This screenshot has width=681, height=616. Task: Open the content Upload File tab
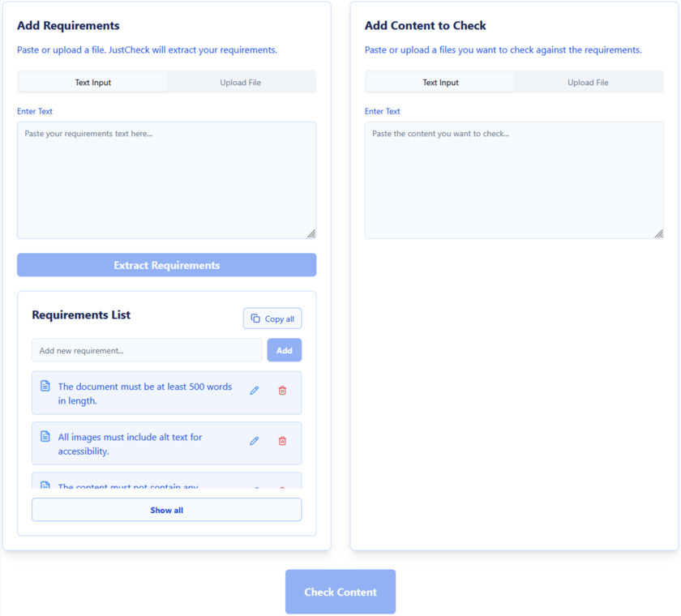point(588,83)
